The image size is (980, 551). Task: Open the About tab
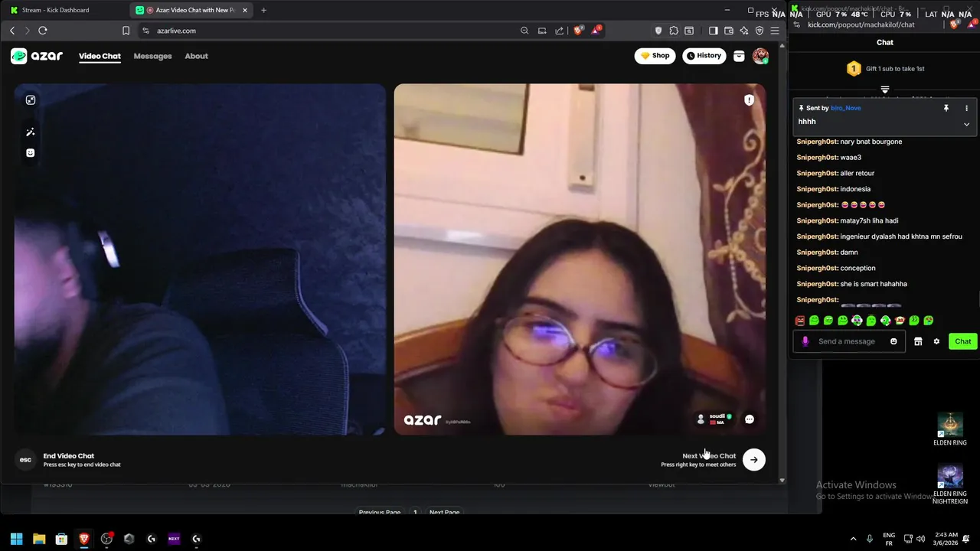click(196, 56)
